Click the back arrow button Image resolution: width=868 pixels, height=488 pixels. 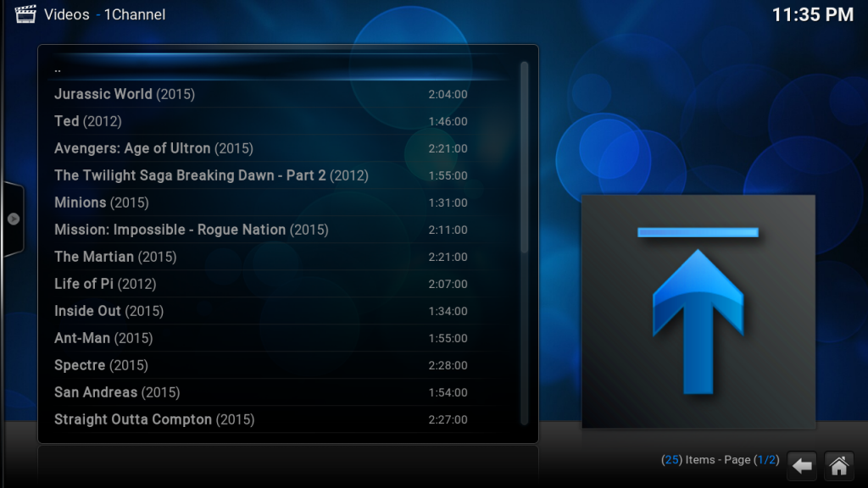tap(801, 465)
